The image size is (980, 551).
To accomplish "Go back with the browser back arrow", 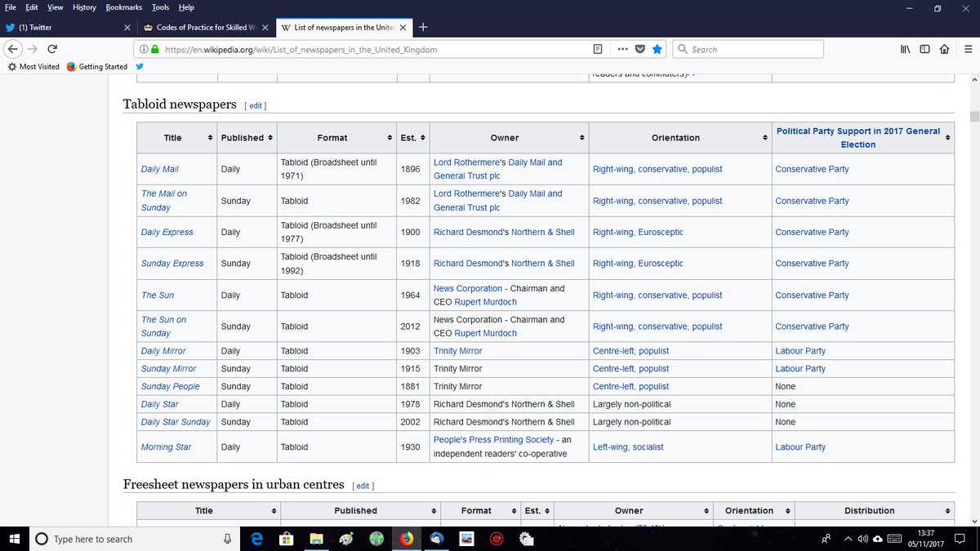I will 13,49.
